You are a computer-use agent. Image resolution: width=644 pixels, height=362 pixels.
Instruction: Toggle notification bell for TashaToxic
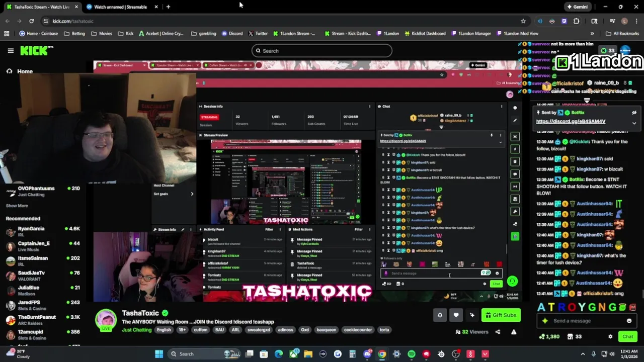[x=440, y=315]
